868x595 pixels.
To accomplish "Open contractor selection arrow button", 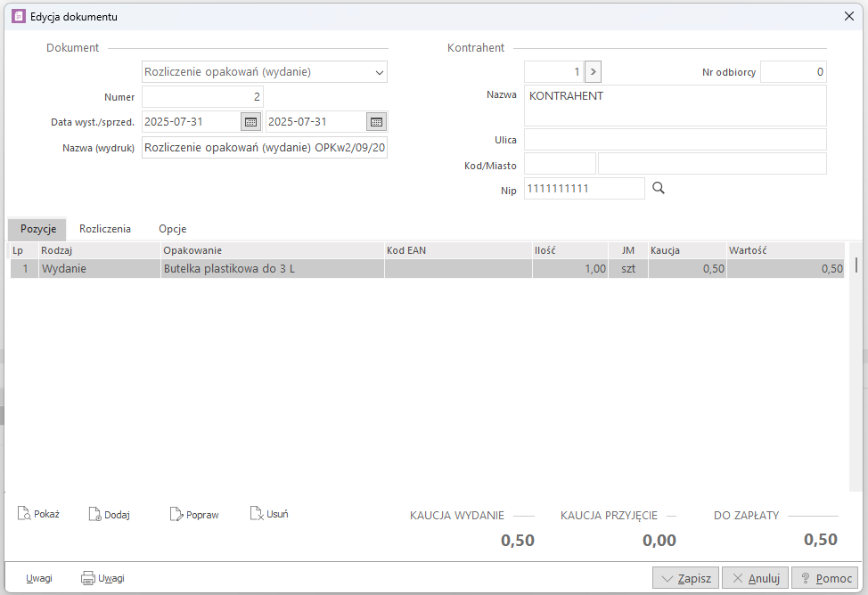I will pos(593,72).
